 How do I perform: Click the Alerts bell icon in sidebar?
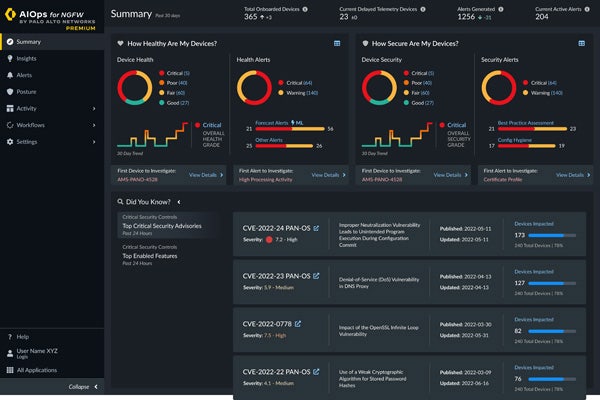tap(9, 75)
